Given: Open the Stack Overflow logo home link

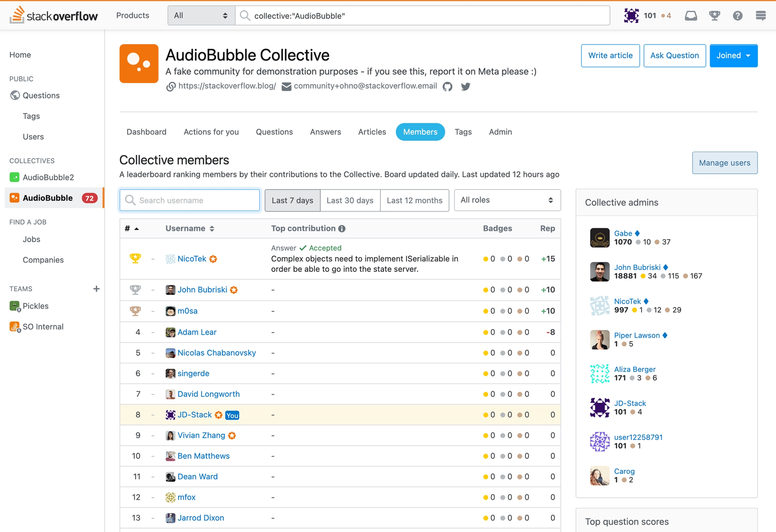Looking at the screenshot, I should pos(54,16).
